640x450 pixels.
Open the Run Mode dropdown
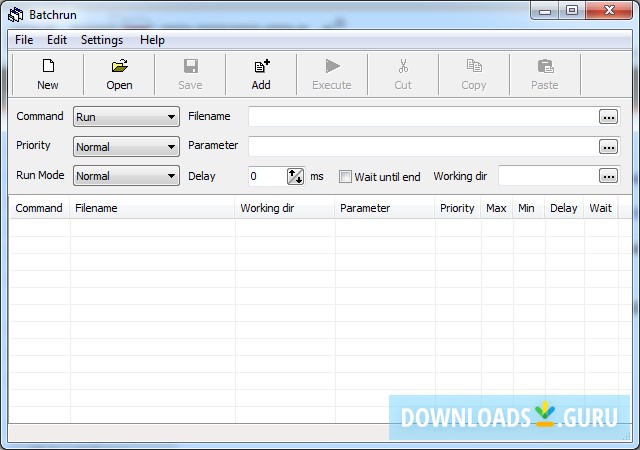pyautogui.click(x=127, y=176)
